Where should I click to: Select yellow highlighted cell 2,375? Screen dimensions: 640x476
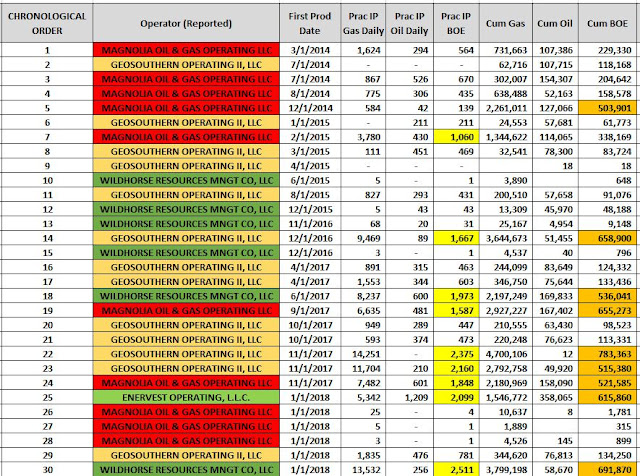point(456,354)
